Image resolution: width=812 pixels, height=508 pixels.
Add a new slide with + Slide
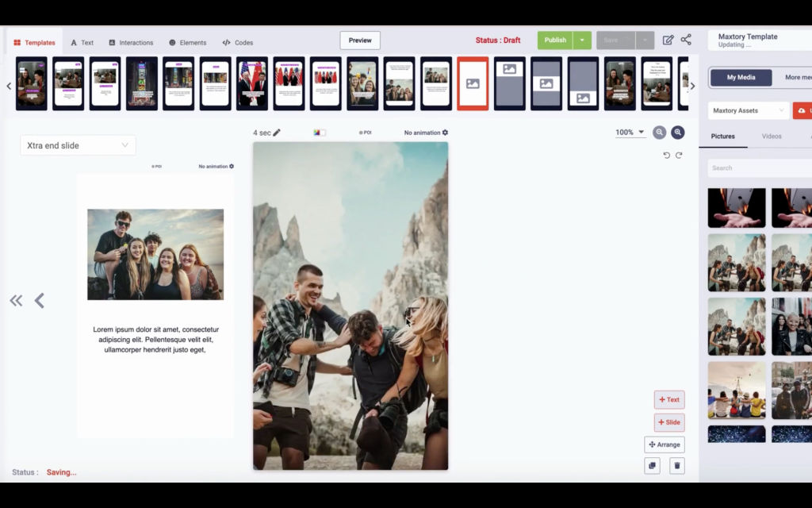(669, 422)
